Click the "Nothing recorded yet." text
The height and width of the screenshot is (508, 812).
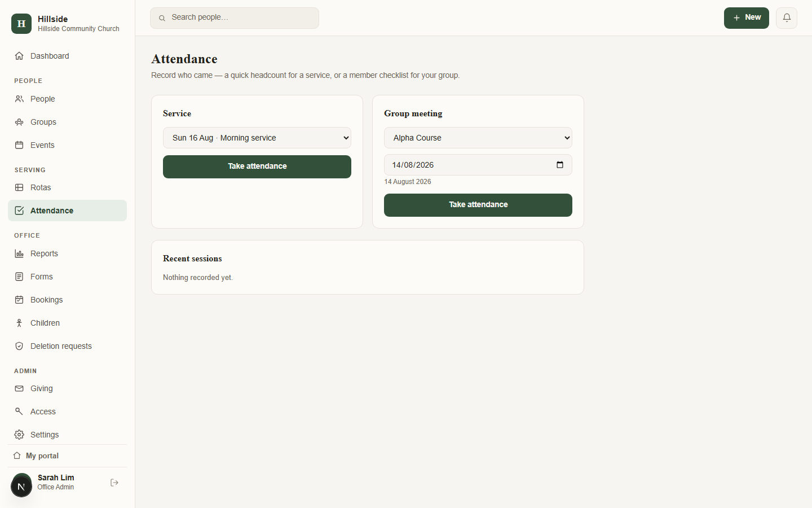[x=198, y=277]
